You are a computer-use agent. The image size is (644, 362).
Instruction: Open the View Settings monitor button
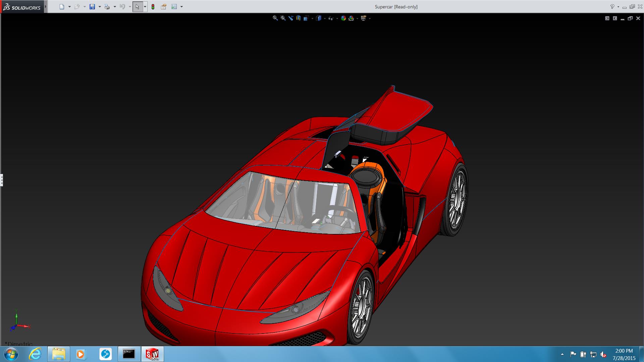(363, 18)
